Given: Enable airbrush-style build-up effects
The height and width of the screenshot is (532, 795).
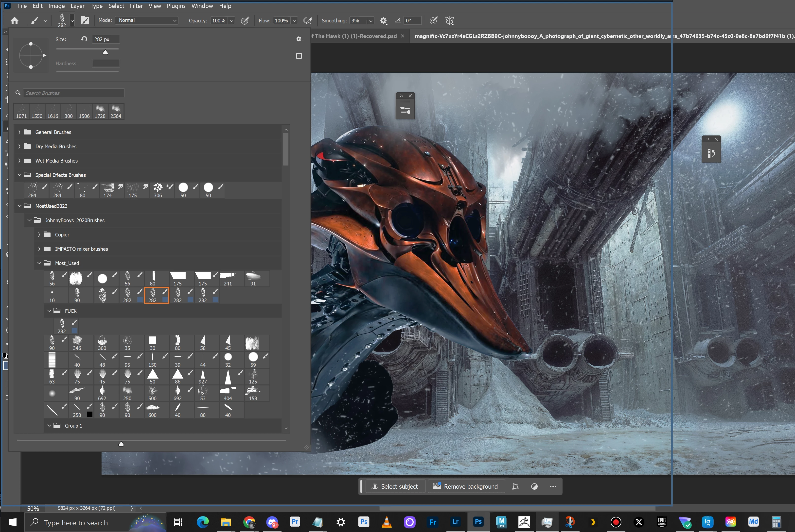Looking at the screenshot, I should pyautogui.click(x=308, y=21).
